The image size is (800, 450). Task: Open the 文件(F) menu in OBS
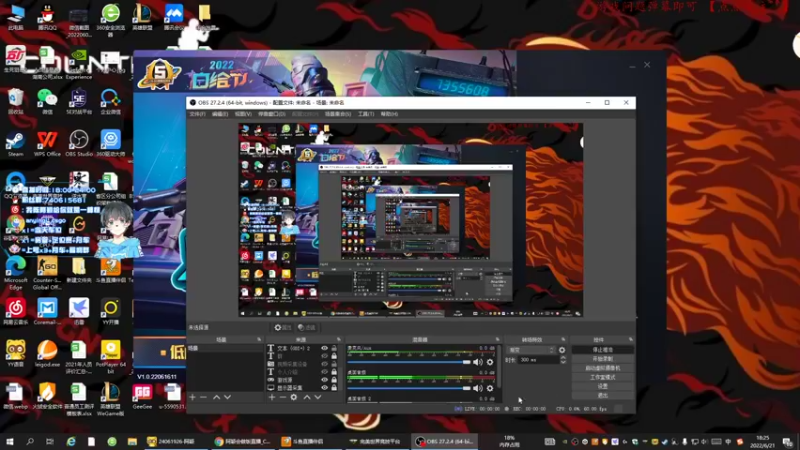pyautogui.click(x=197, y=114)
